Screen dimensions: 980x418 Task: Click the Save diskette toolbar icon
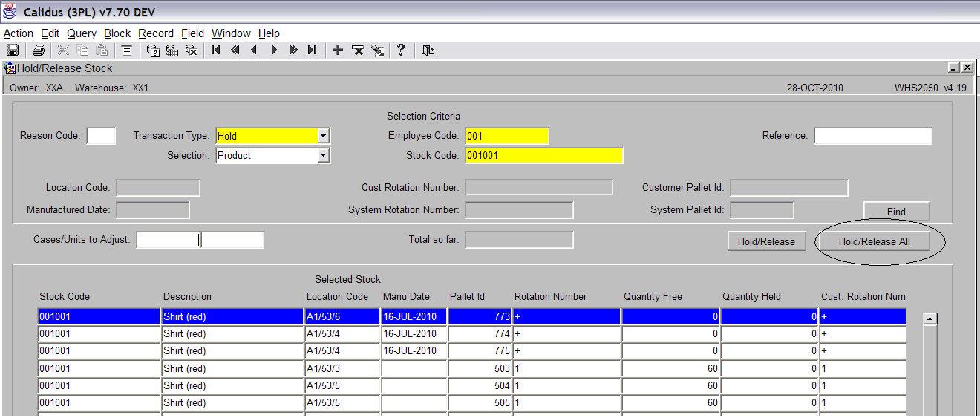click(x=13, y=50)
